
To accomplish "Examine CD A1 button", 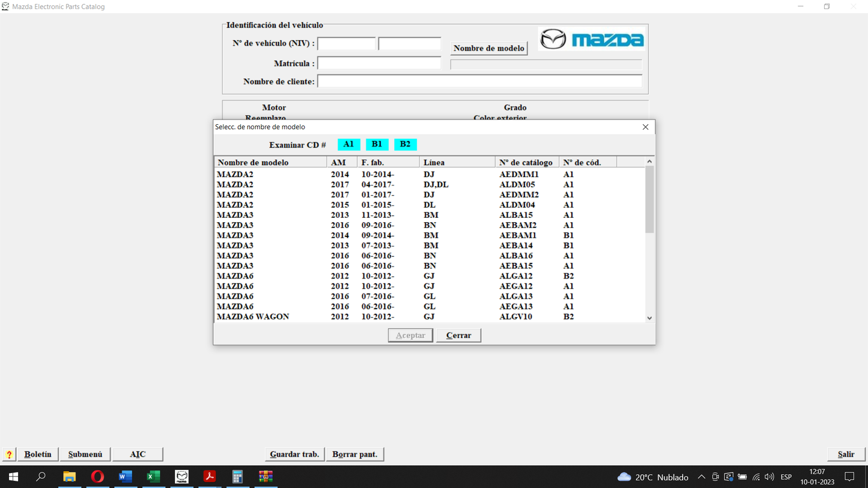I will [x=349, y=144].
